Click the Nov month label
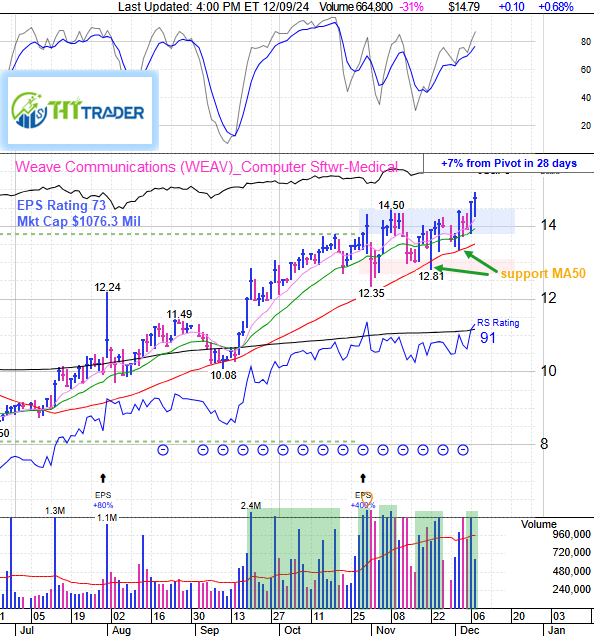 tap(386, 630)
